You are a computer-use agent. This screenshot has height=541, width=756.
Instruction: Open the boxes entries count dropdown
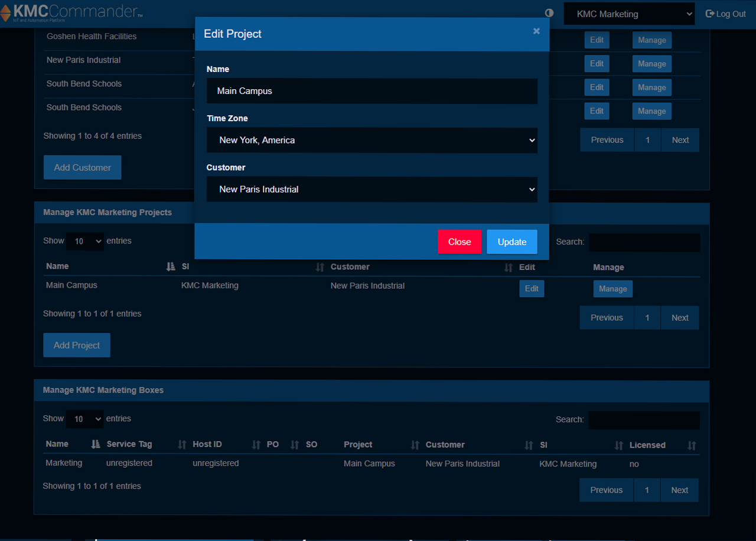point(84,419)
